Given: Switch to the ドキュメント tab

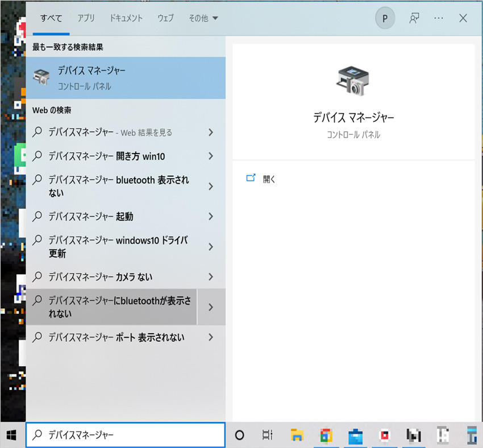Looking at the screenshot, I should 126,19.
